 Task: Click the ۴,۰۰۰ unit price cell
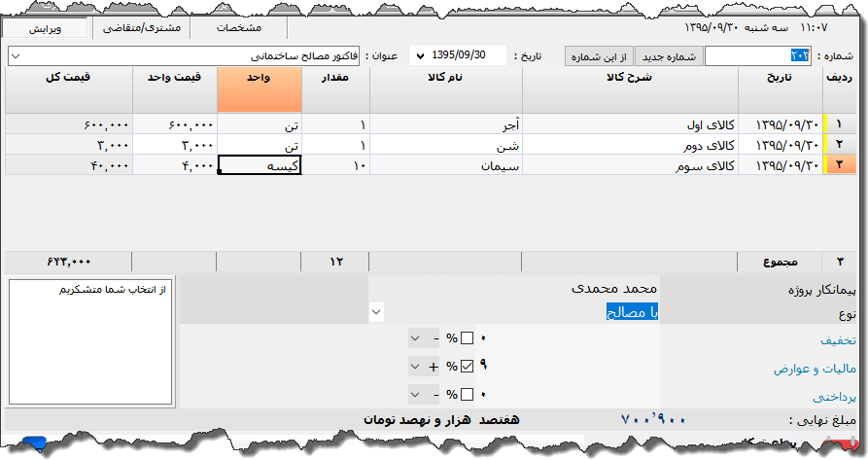pos(174,165)
